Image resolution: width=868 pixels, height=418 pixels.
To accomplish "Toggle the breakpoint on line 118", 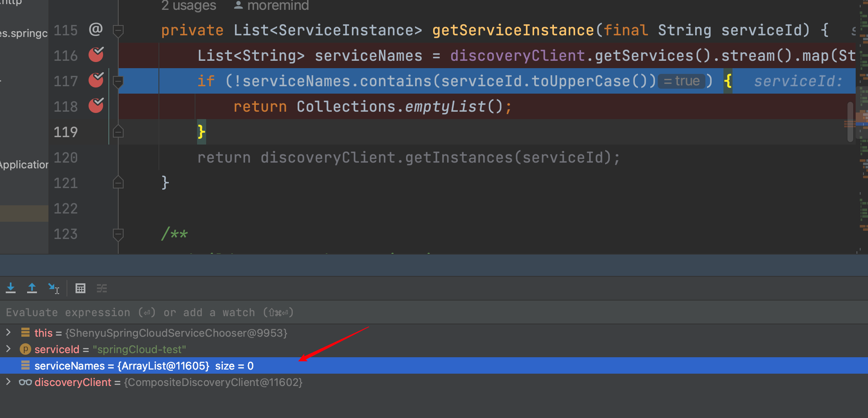I will [95, 106].
